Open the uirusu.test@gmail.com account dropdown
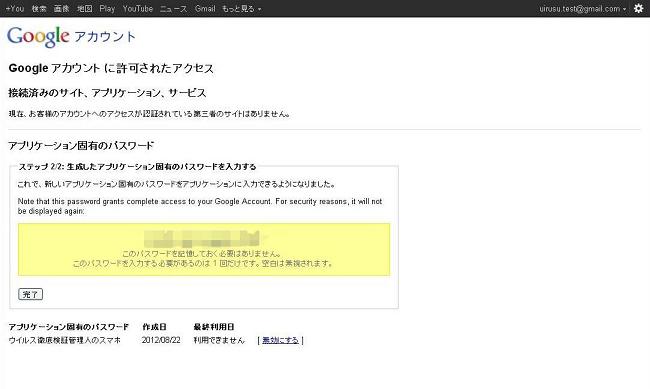This screenshot has width=650, height=389. (582, 8)
